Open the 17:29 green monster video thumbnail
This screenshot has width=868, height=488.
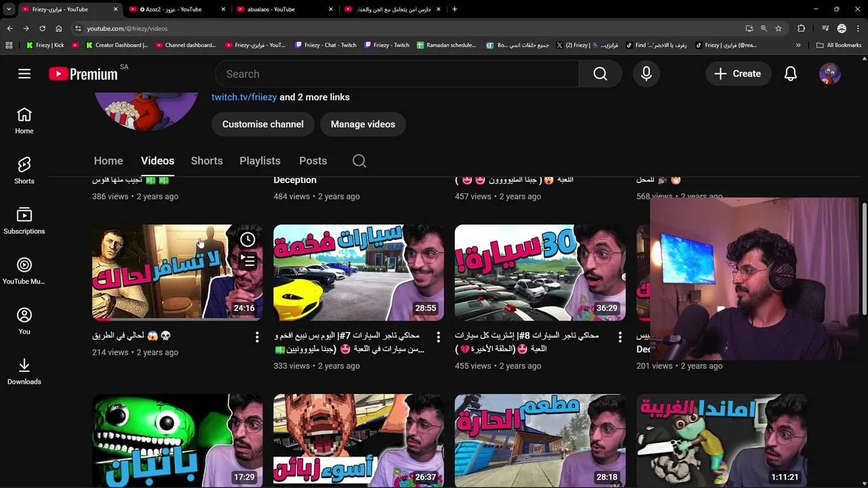[x=178, y=441]
